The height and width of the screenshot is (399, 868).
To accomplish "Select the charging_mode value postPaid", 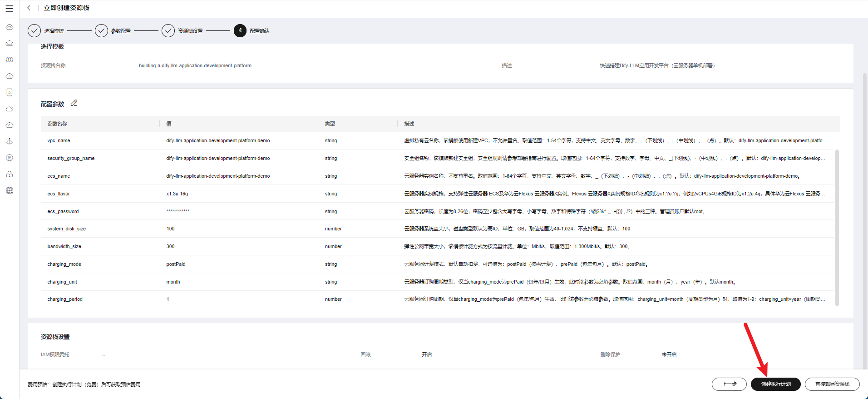I will click(176, 264).
